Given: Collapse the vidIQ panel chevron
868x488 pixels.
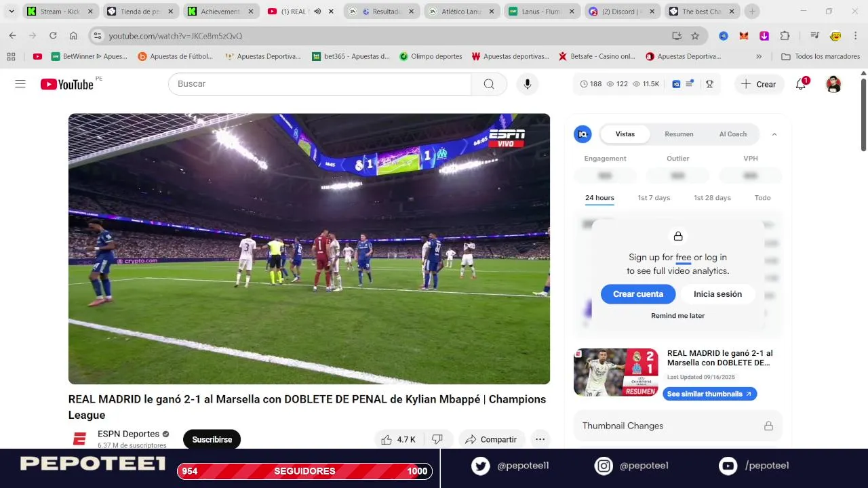Looking at the screenshot, I should coord(774,134).
